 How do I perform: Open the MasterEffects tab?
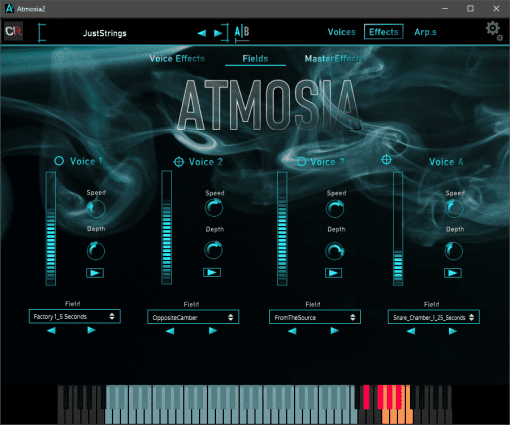[334, 59]
